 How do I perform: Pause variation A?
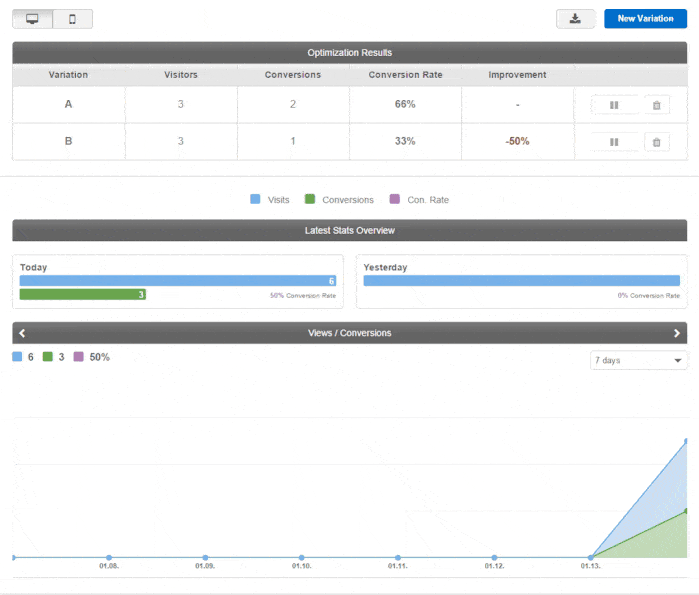(x=614, y=105)
